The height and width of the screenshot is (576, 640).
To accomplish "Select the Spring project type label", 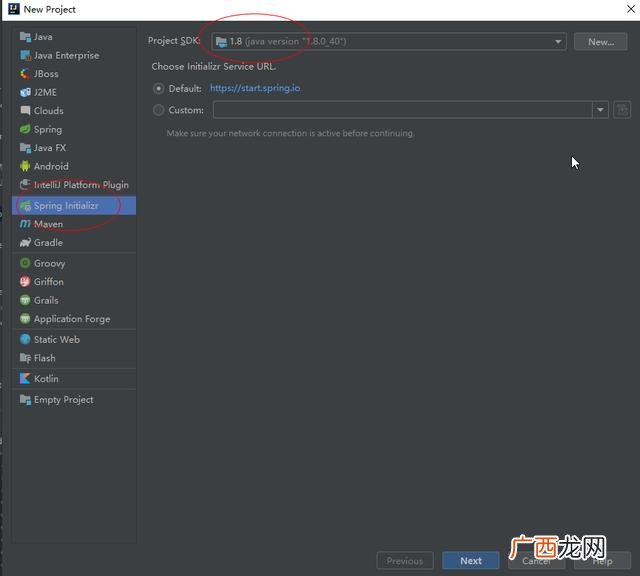I will pos(48,129).
